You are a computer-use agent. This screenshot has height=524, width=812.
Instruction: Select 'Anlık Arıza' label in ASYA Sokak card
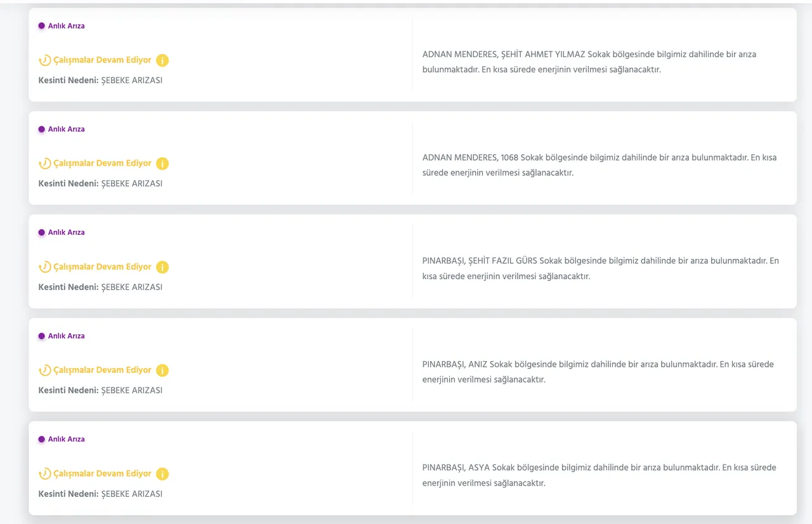[66, 439]
